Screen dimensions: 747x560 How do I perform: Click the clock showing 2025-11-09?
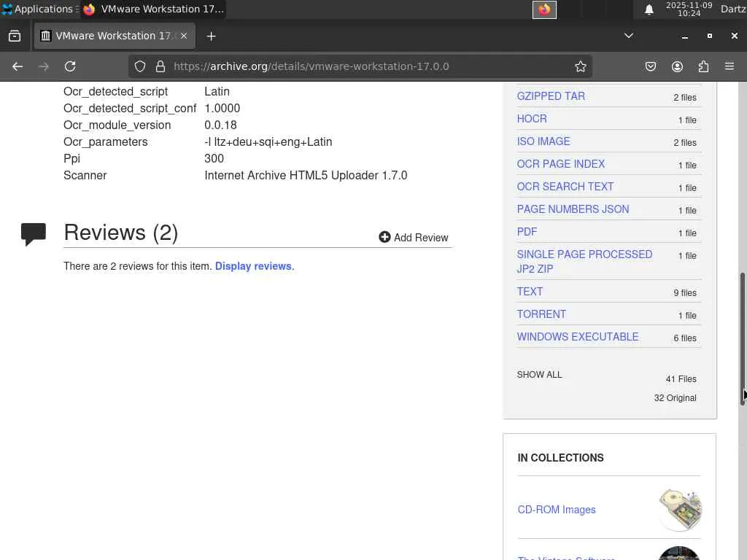click(689, 9)
